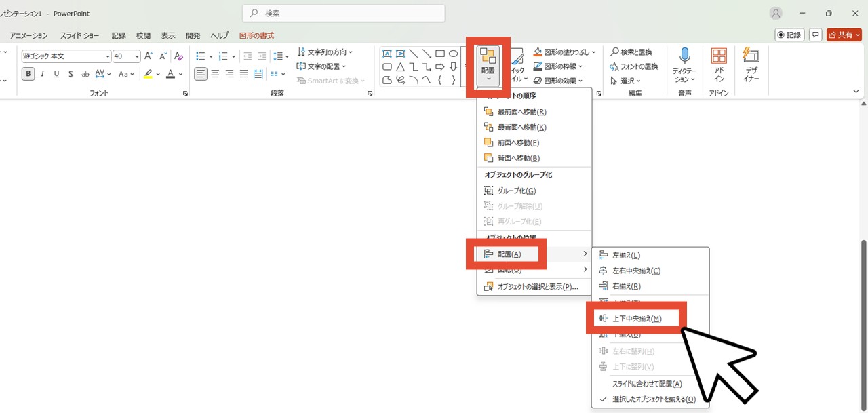This screenshot has height=413, width=868.
Task: Click the increase font size icon
Action: (149, 56)
